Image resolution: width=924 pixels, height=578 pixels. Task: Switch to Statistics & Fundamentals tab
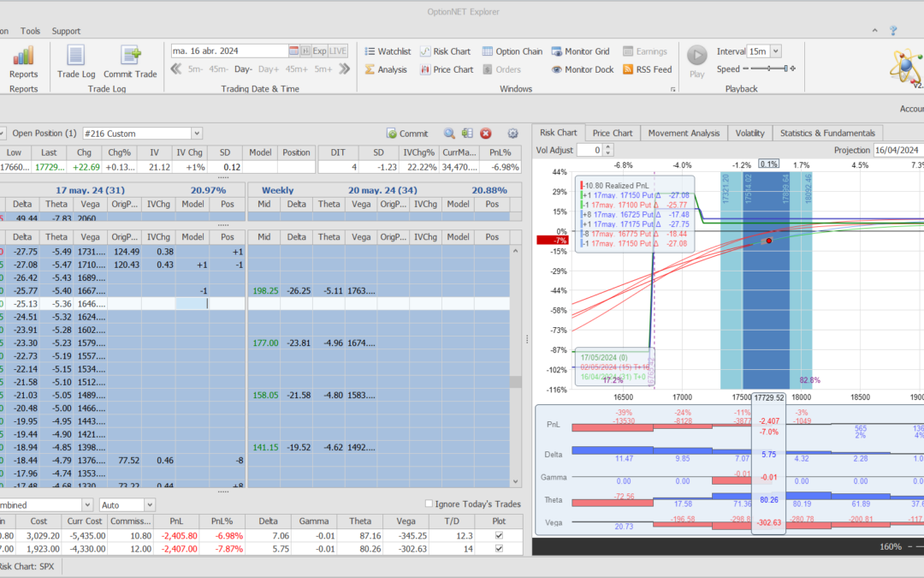(x=827, y=133)
